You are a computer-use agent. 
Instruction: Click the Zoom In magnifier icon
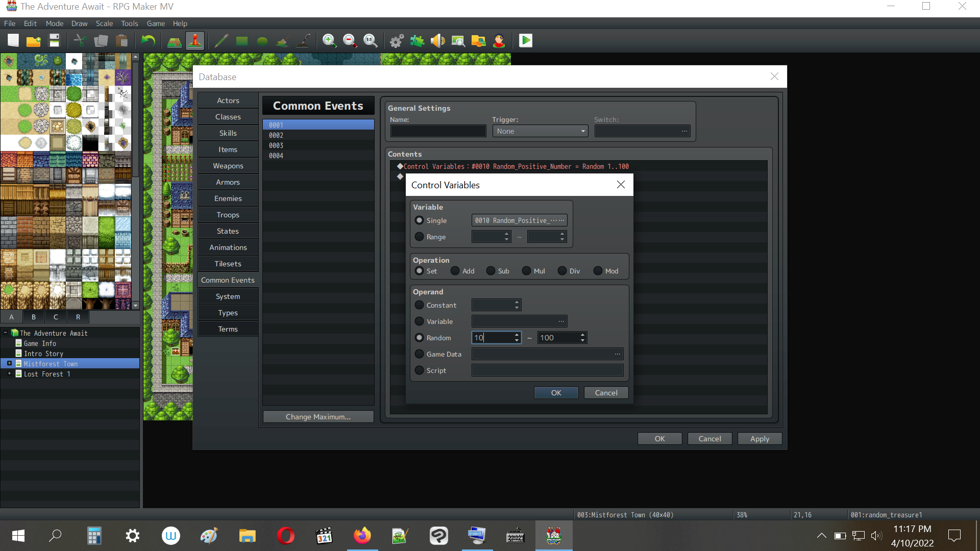pos(330,41)
